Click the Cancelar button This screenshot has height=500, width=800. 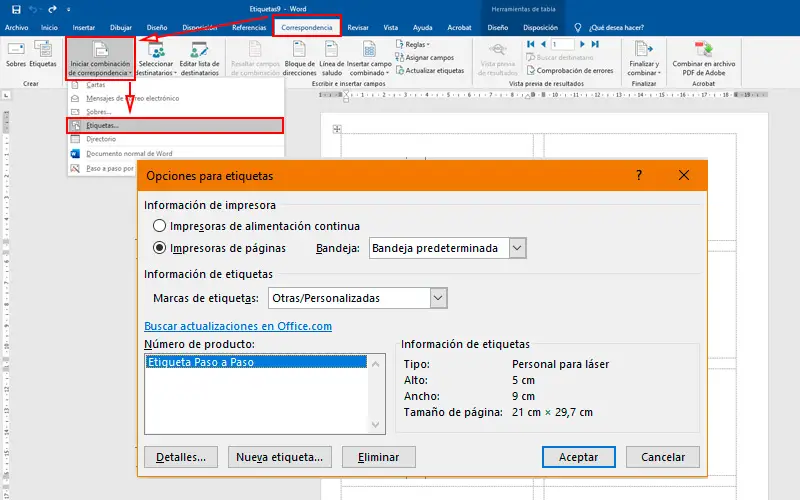pos(663,457)
